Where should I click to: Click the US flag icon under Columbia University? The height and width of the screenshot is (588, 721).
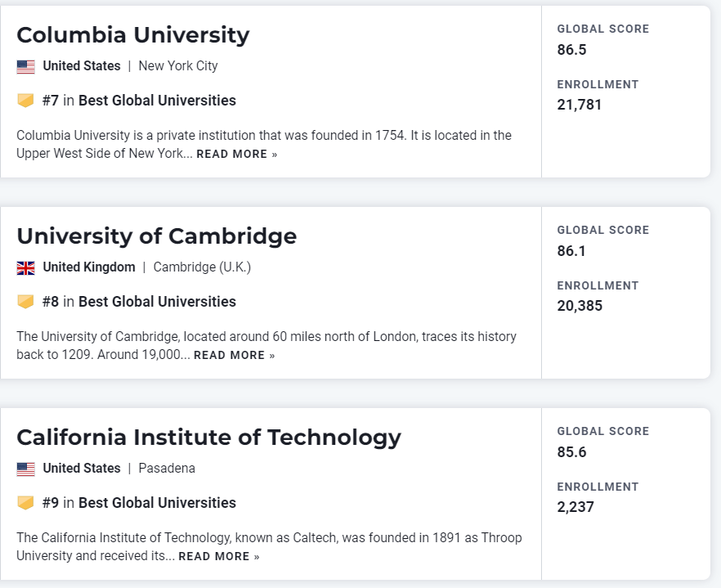coord(26,66)
